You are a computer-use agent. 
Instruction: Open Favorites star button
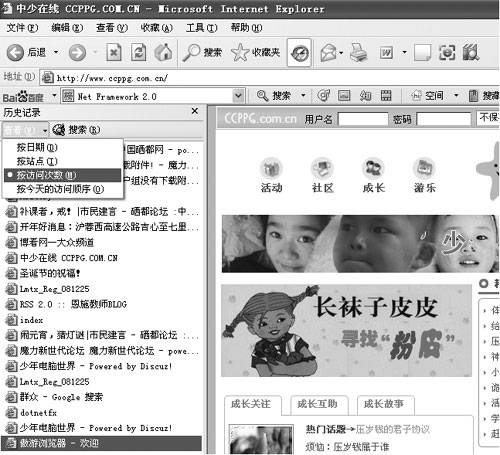point(255,52)
